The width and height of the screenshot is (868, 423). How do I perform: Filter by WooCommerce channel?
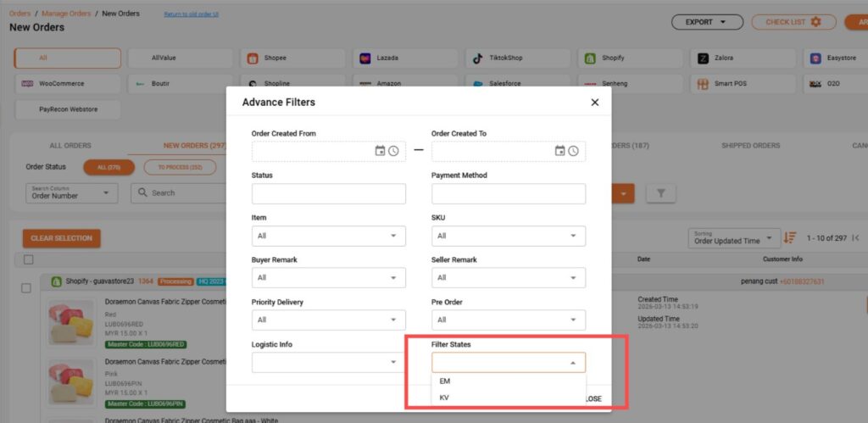(x=68, y=84)
